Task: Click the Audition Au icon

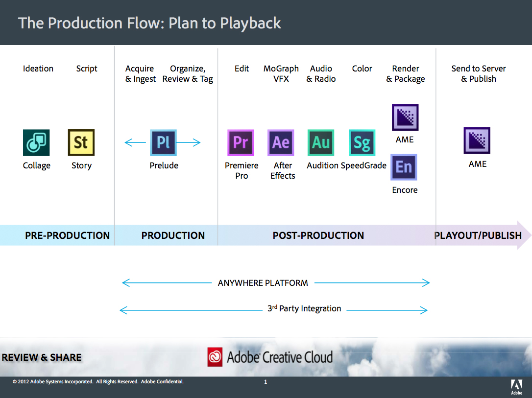Action: 321,142
